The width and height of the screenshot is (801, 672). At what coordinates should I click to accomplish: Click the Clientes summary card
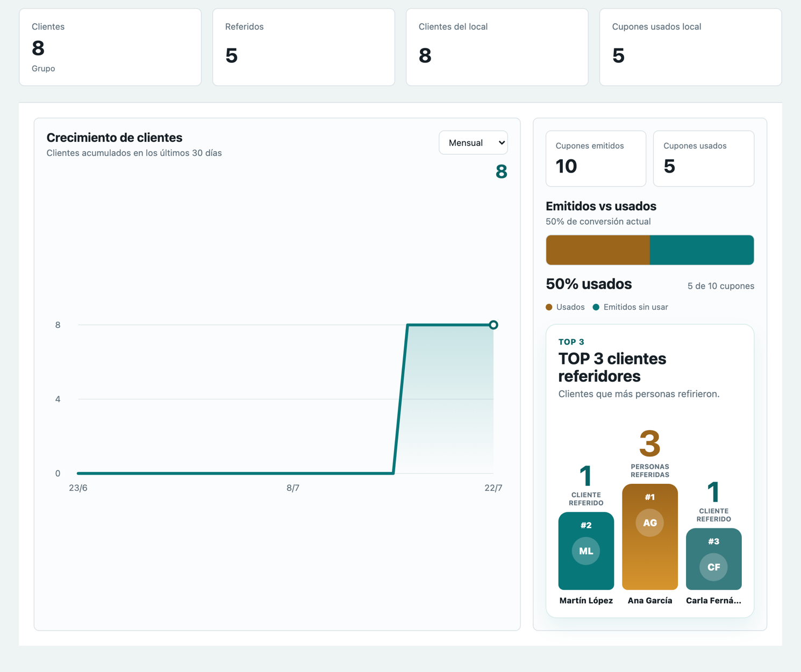point(110,47)
